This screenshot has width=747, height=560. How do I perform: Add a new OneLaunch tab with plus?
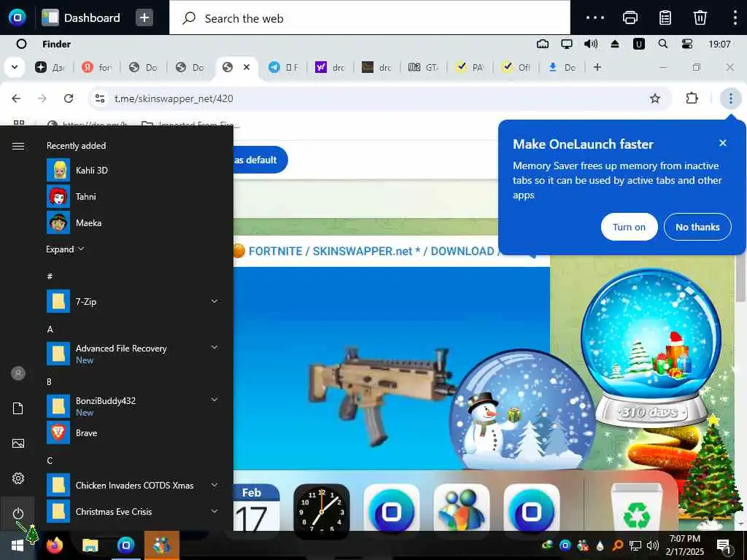click(x=144, y=18)
